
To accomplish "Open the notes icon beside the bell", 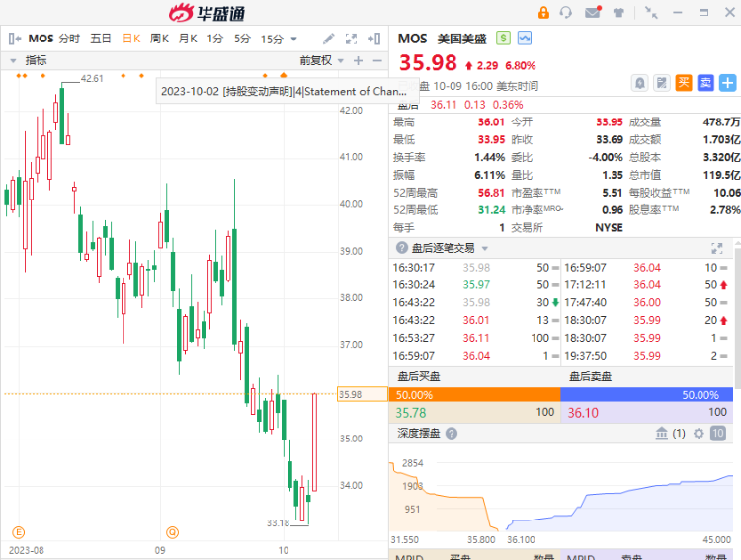I will click(x=662, y=84).
